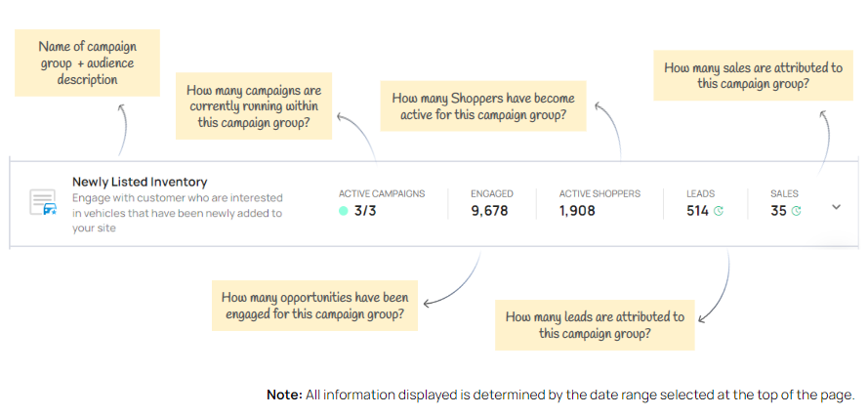Click the clock icon next to 514 leads
The width and height of the screenshot is (868, 416).
[x=719, y=211]
